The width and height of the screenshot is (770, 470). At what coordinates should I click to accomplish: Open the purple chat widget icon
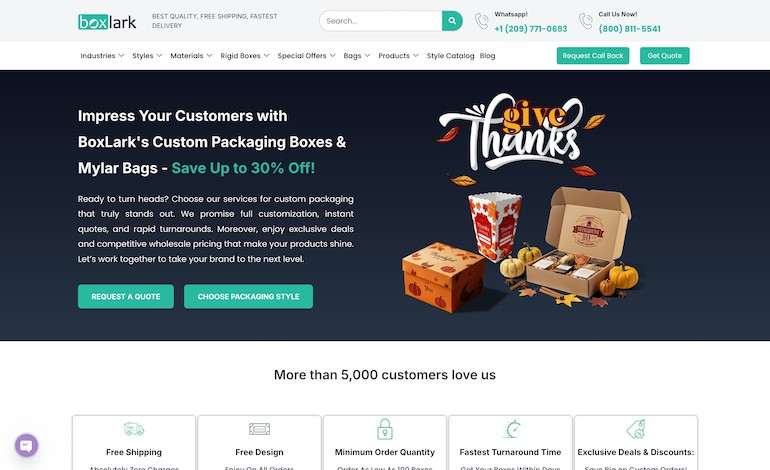[x=27, y=445]
